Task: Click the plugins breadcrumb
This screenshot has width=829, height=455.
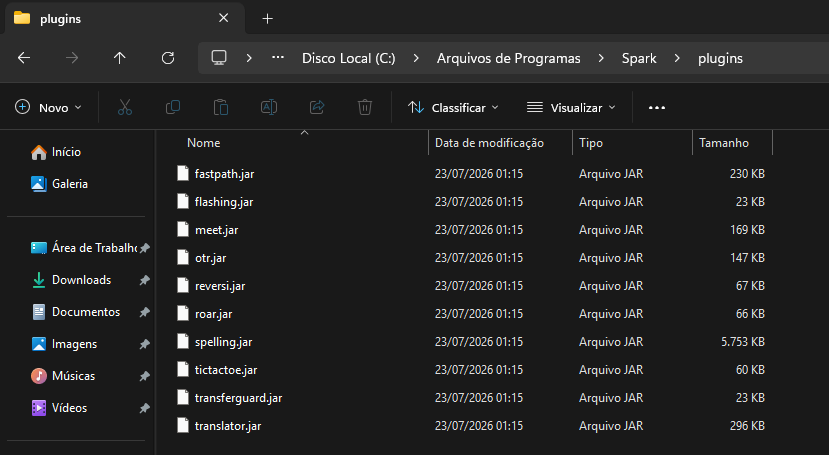Action: coord(720,59)
